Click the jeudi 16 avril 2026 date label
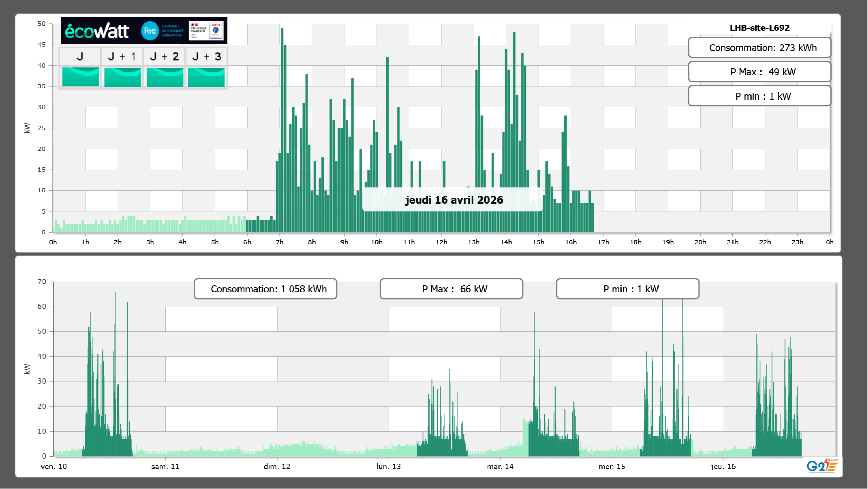This screenshot has height=489, width=868. click(x=454, y=200)
